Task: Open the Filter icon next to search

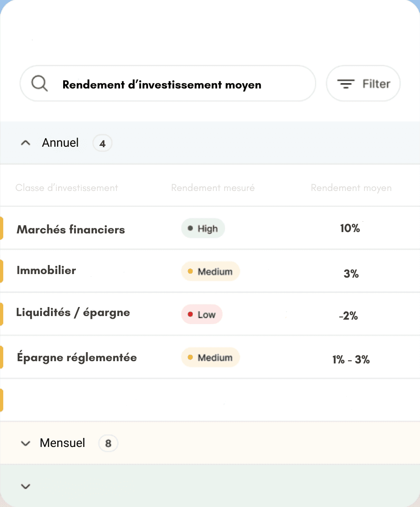Action: click(x=346, y=83)
